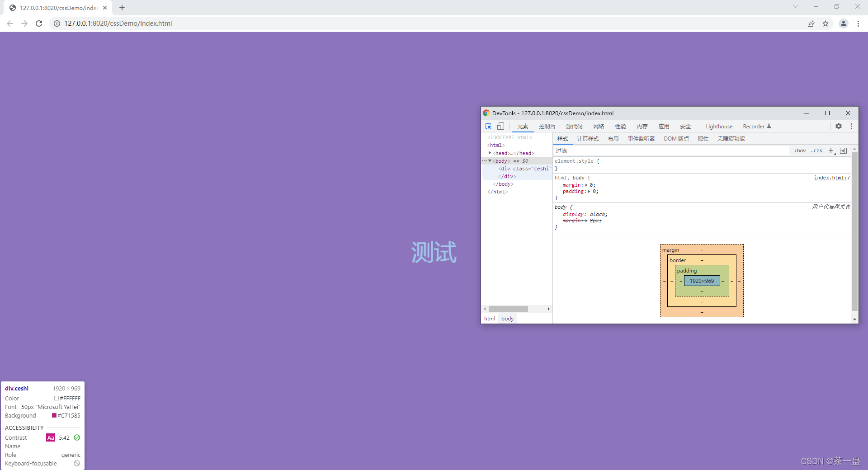The image size is (868, 470).
Task: Share this page icon in address bar
Action: pyautogui.click(x=811, y=23)
